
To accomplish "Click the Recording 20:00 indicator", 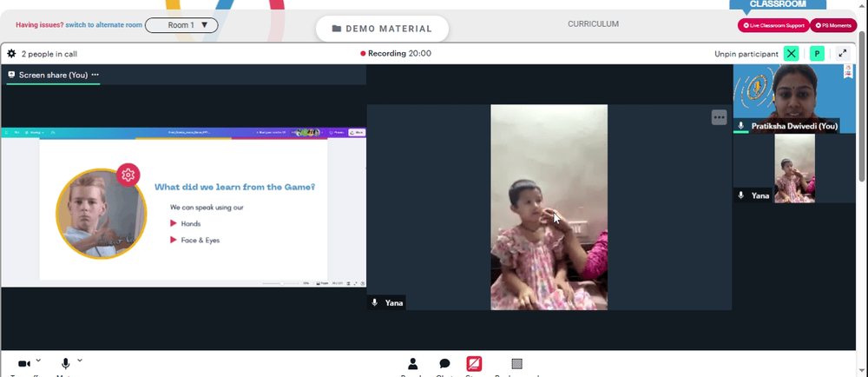I will coord(396,54).
